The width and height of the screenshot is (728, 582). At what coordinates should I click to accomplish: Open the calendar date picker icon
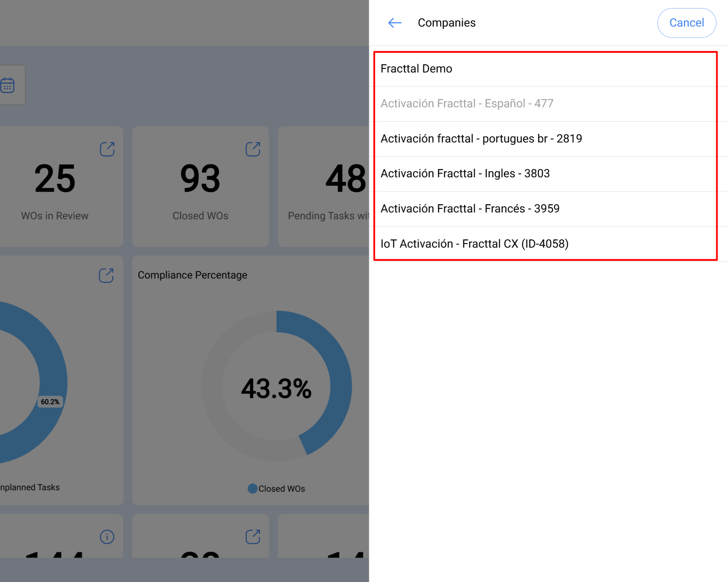click(x=8, y=85)
